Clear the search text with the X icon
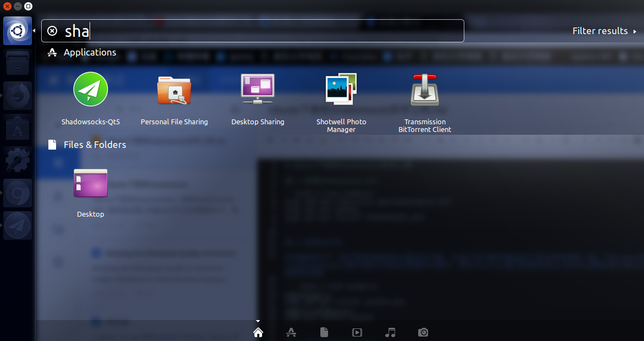This screenshot has height=341, width=644. (52, 31)
